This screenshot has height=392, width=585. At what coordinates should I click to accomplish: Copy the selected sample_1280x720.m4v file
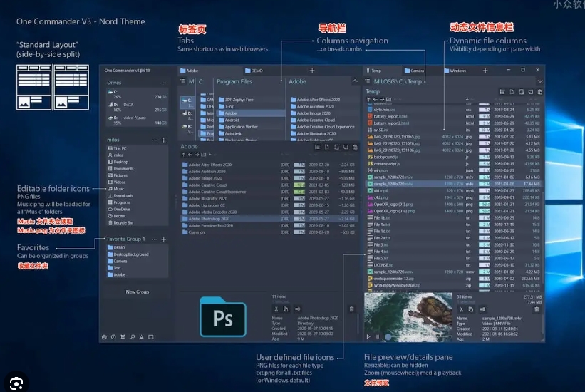[471, 309]
